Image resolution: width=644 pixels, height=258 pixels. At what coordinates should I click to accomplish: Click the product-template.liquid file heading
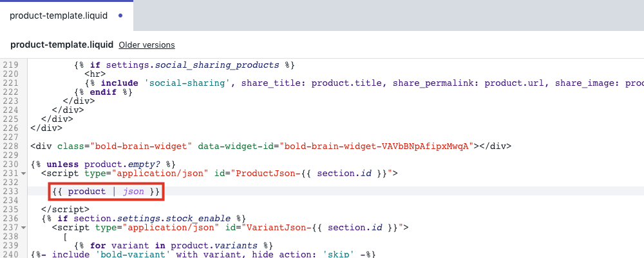[62, 45]
